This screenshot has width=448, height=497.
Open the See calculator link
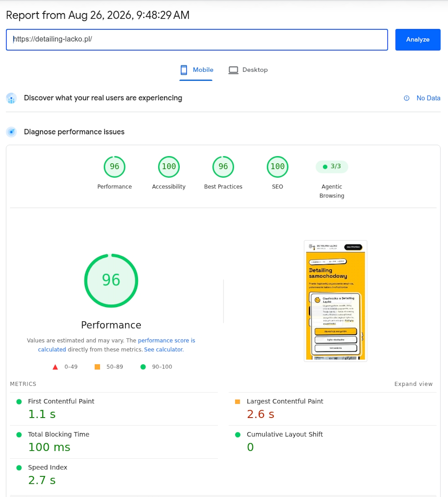(164, 350)
